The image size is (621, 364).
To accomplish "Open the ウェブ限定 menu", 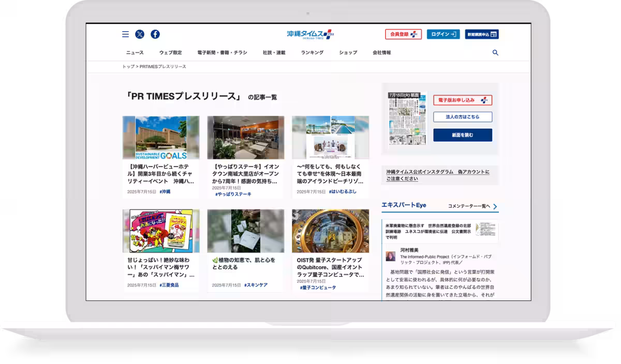I will [171, 53].
